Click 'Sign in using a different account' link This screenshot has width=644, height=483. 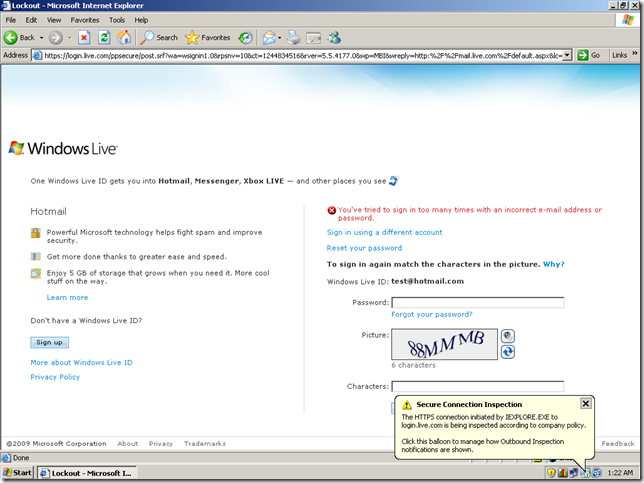384,232
